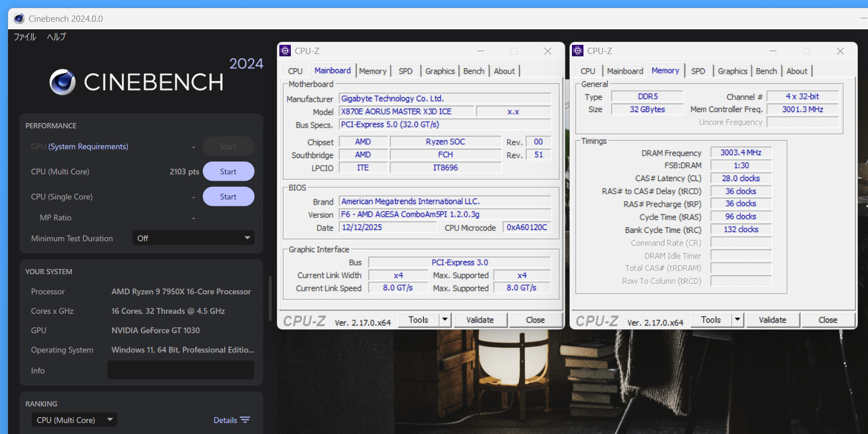Click the Cinebench sphere logo in header
The width and height of the screenshot is (868, 434).
[63, 82]
